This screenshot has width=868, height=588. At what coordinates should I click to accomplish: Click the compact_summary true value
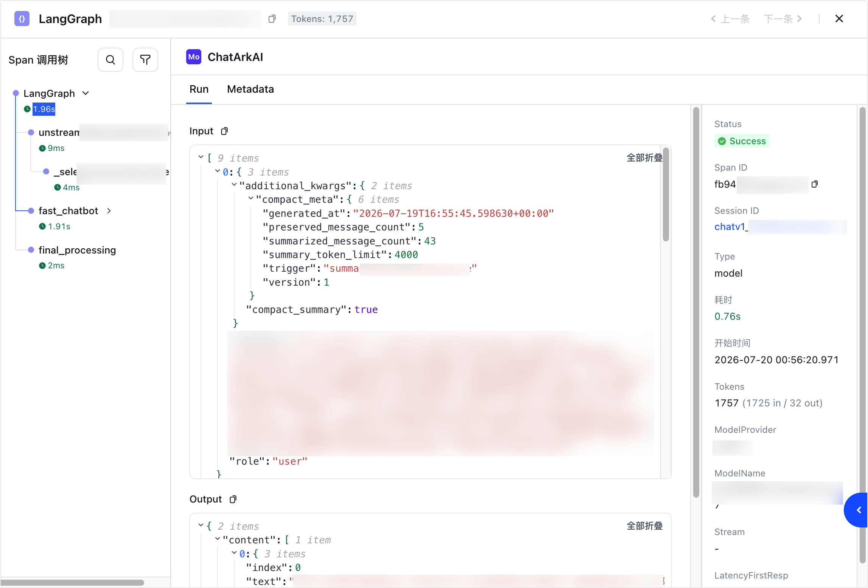366,310
